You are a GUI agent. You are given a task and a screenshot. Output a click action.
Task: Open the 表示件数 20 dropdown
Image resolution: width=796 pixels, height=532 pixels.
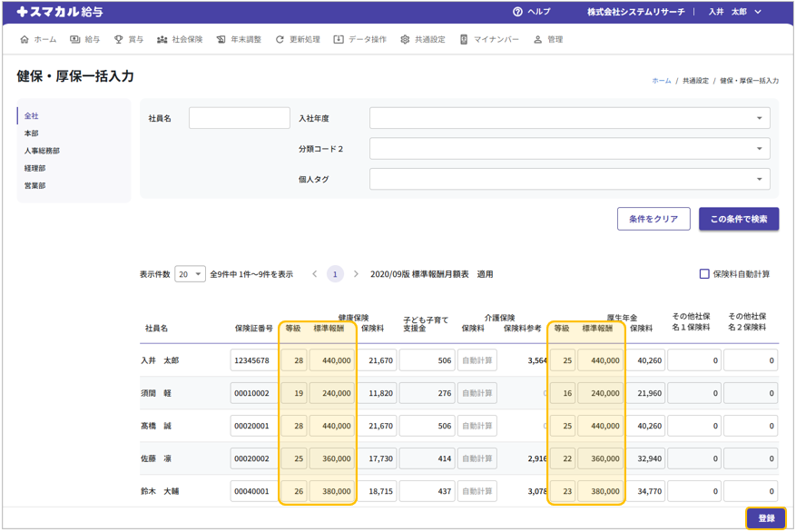[x=190, y=274]
